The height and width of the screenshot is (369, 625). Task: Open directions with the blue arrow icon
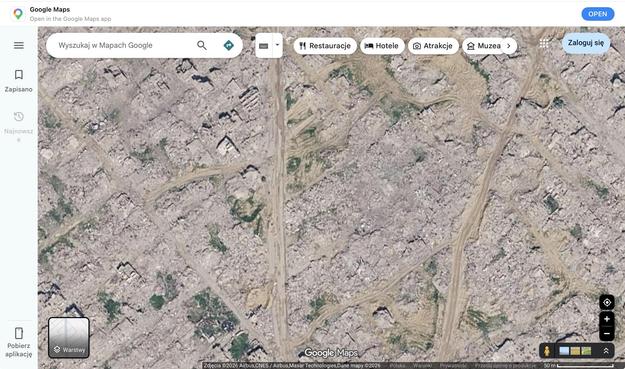[x=228, y=45]
